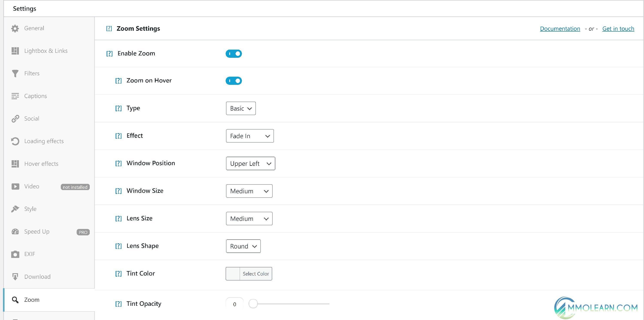
Task: Click the Loading effects refresh icon
Action: point(15,141)
